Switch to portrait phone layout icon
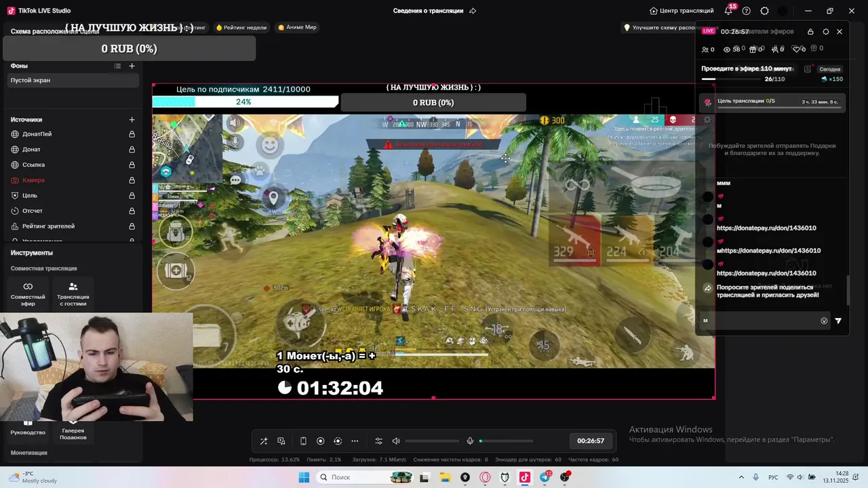 pos(303,441)
